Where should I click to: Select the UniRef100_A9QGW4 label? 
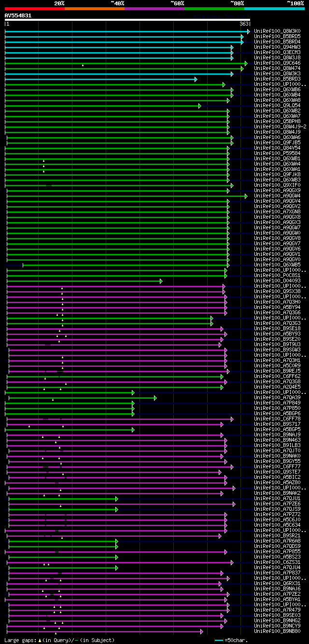pos(278,196)
